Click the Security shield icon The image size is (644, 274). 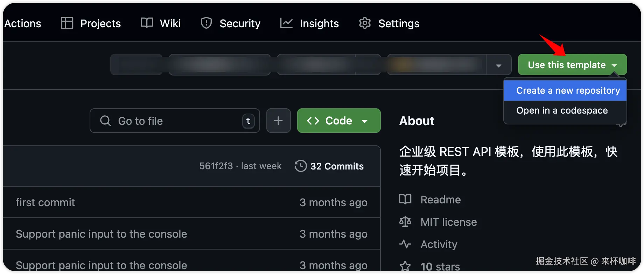click(206, 23)
